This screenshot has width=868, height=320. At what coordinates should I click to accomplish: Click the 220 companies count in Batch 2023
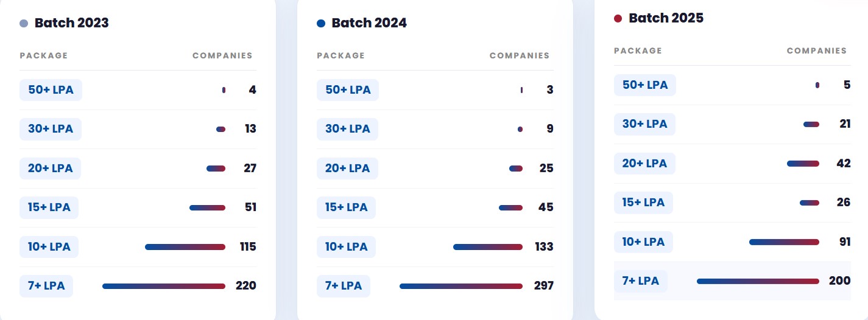click(x=246, y=286)
